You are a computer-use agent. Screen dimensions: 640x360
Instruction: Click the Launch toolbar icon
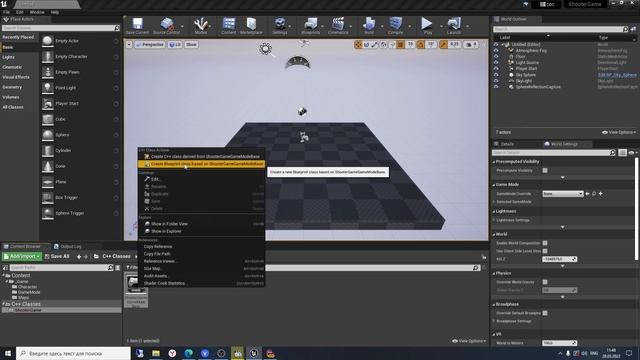(454, 26)
